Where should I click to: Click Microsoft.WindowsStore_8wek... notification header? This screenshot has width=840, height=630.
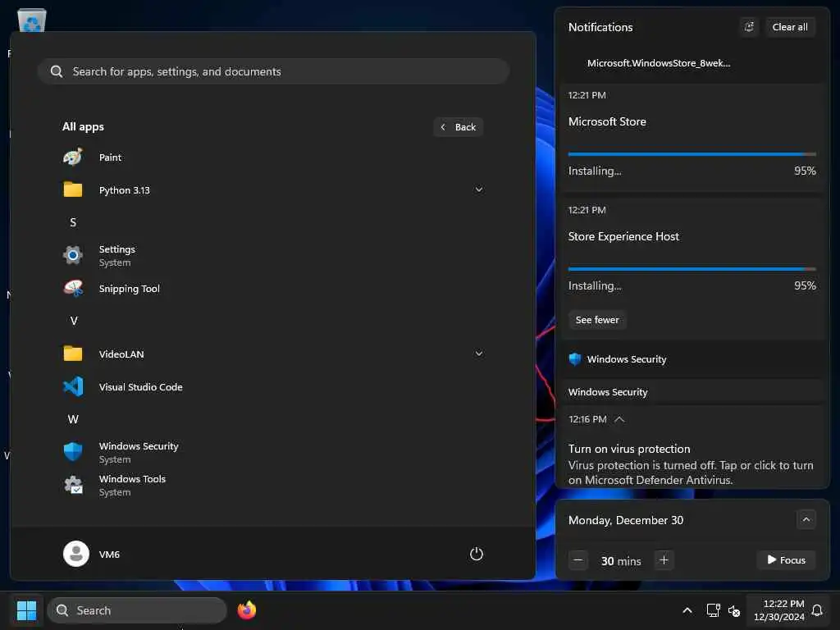(x=659, y=63)
